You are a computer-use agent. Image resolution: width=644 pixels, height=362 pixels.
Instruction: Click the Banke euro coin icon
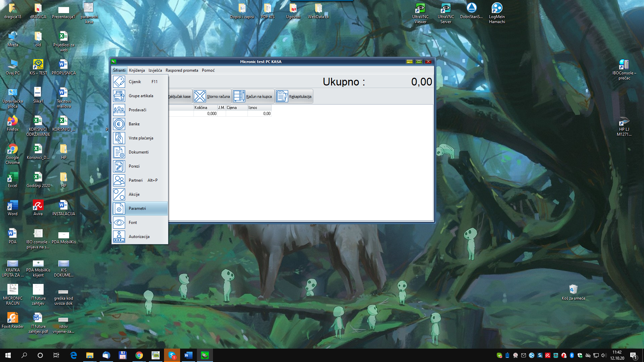[x=119, y=124]
